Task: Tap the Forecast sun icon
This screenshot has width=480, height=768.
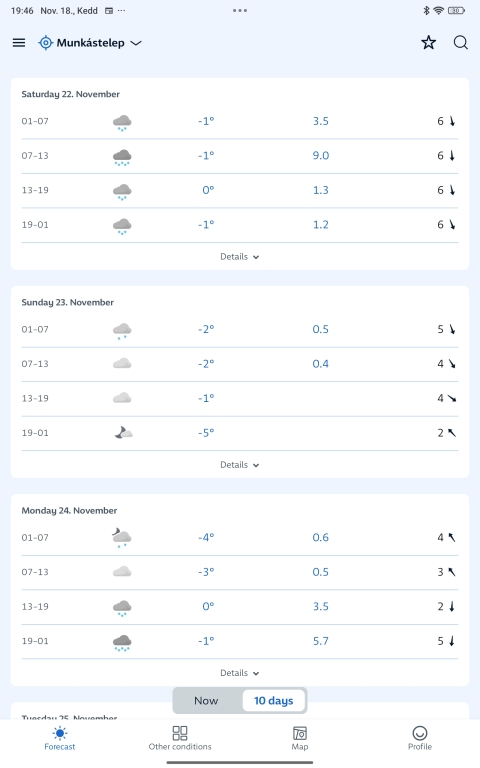Action: (60, 733)
